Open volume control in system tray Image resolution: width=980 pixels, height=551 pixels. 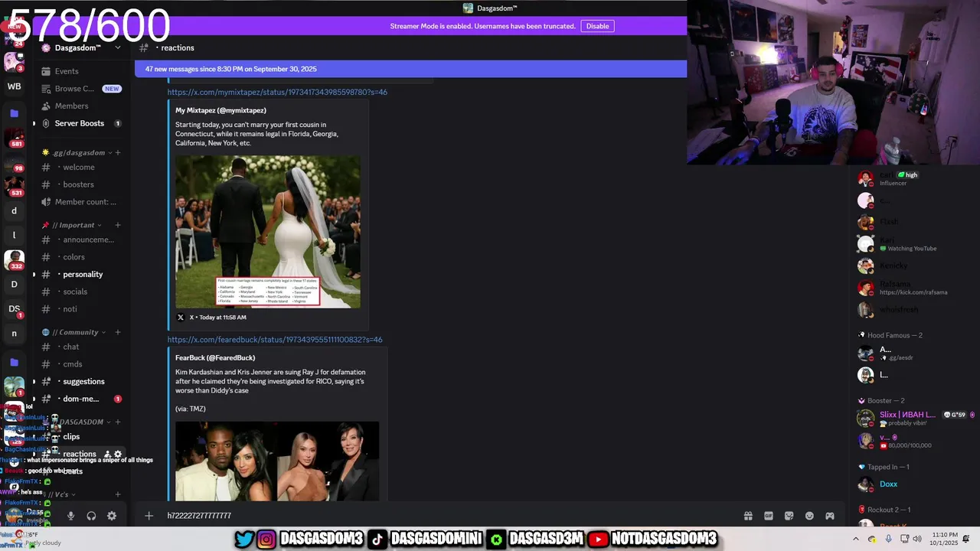[918, 539]
